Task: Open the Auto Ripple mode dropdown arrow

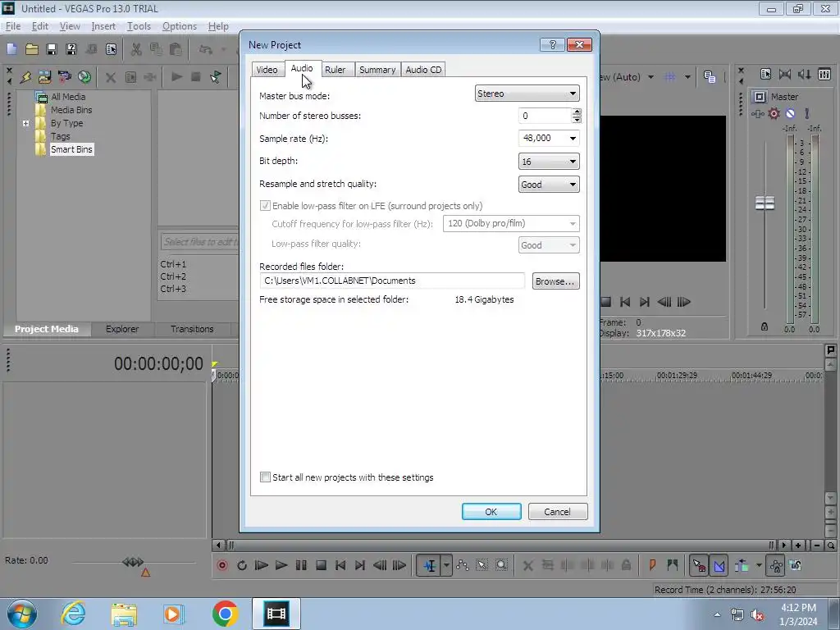Action: coord(759,565)
